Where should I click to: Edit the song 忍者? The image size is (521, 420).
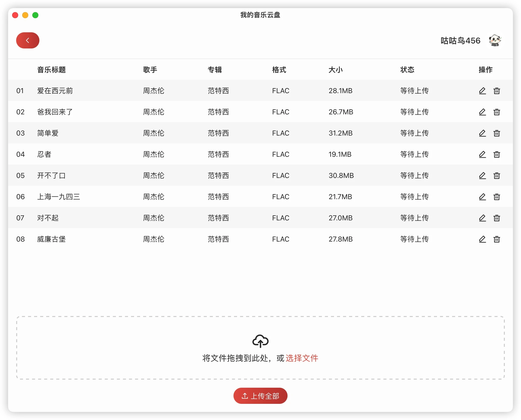pos(482,154)
